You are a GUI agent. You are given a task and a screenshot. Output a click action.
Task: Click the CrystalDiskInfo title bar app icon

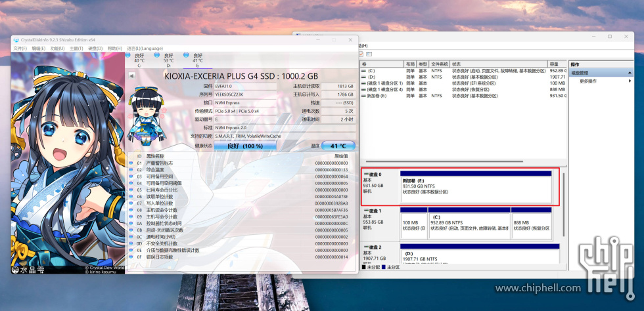pos(16,40)
